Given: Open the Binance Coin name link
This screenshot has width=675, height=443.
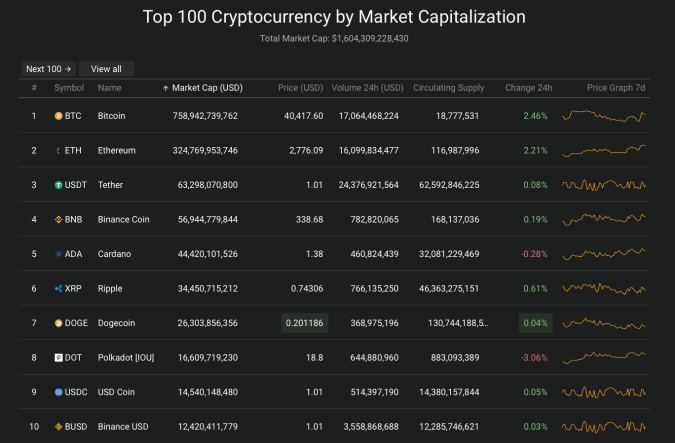Looking at the screenshot, I should (x=124, y=220).
